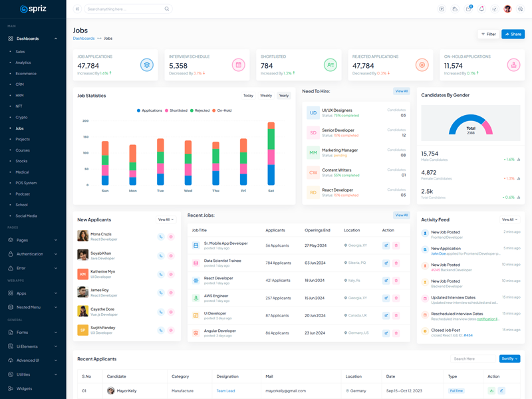Click the download icon in Mayor Kelly's row
The image size is (532, 399).
click(x=492, y=391)
